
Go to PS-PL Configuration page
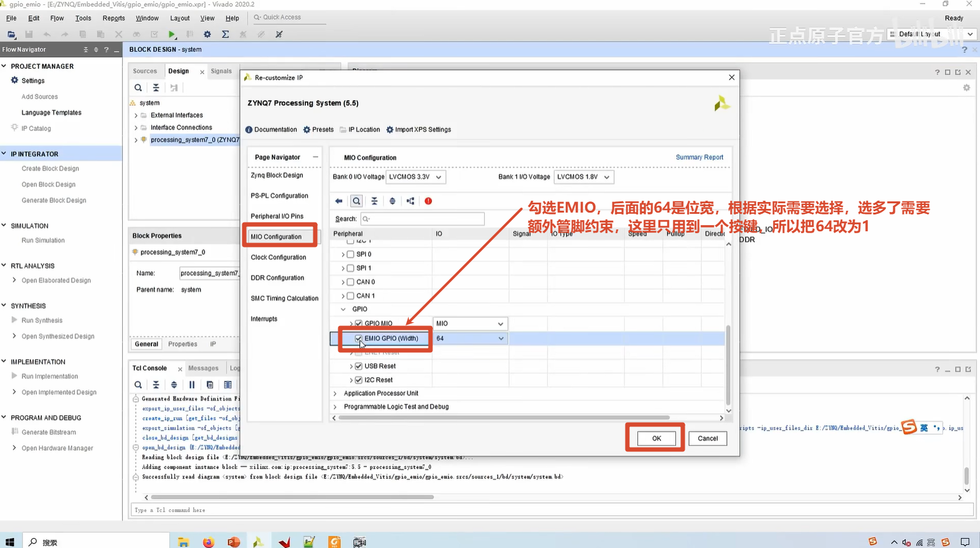pyautogui.click(x=279, y=196)
